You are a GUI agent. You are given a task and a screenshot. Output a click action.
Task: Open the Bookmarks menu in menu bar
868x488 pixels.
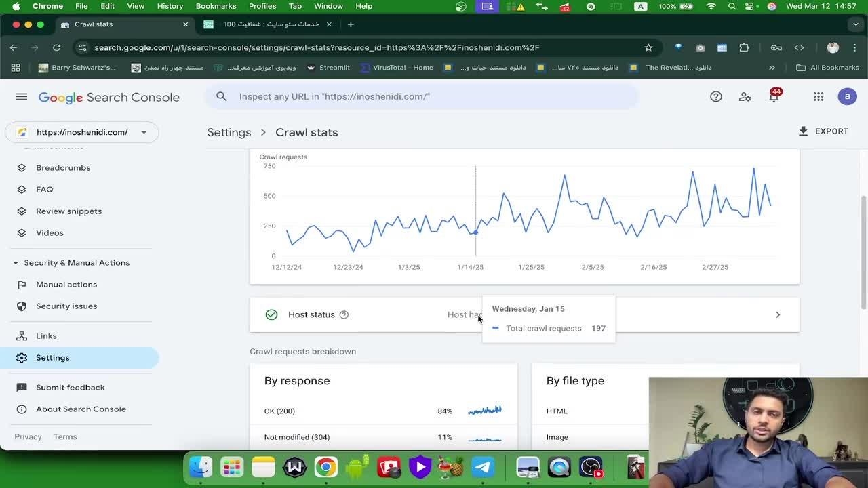pos(216,6)
